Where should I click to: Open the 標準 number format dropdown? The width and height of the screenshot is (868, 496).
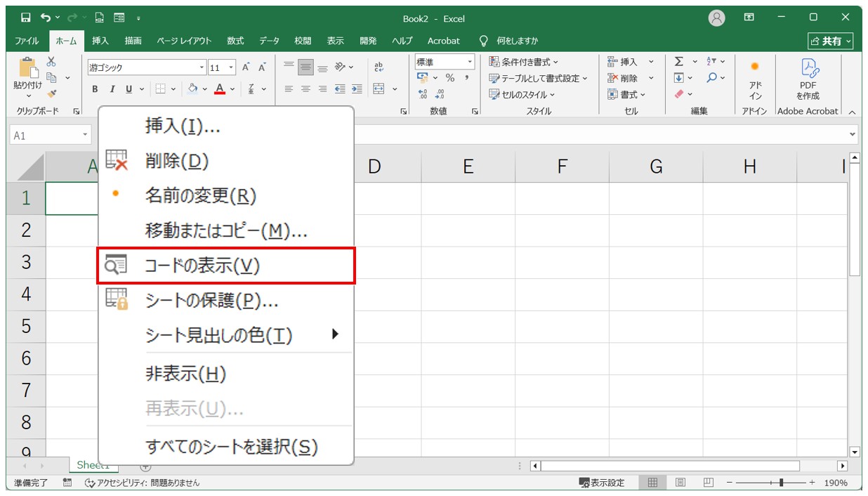(471, 62)
